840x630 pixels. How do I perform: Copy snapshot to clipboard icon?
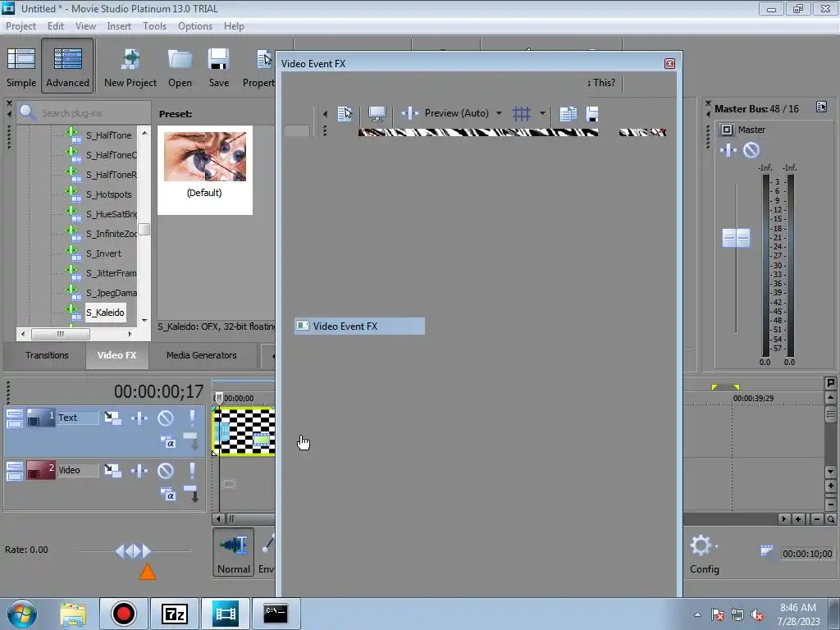pyautogui.click(x=568, y=113)
